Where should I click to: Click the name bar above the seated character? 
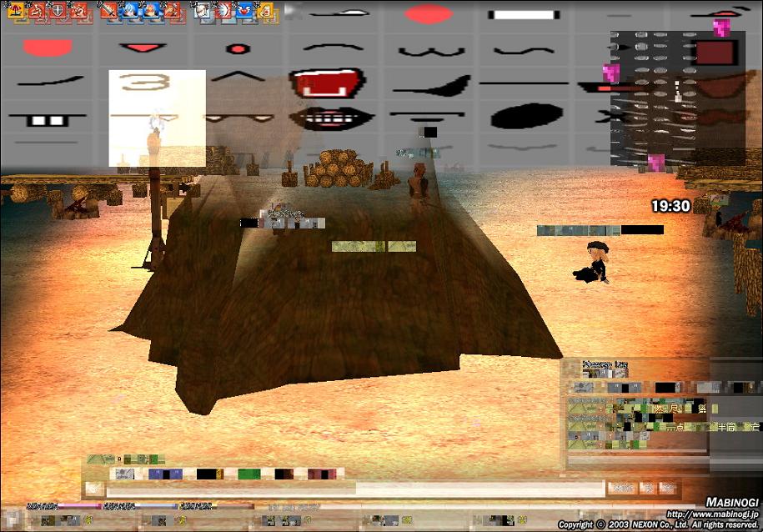pos(600,230)
